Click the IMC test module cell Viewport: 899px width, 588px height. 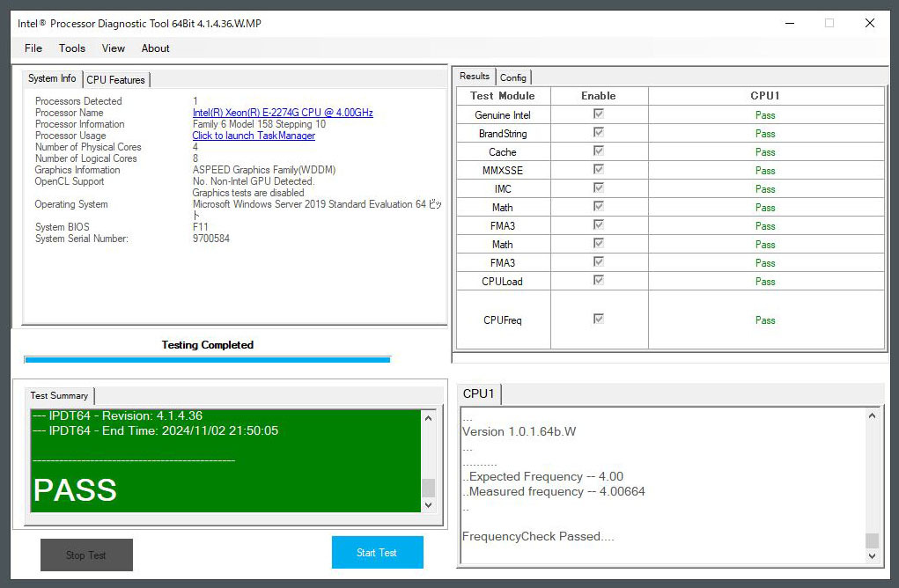point(503,189)
